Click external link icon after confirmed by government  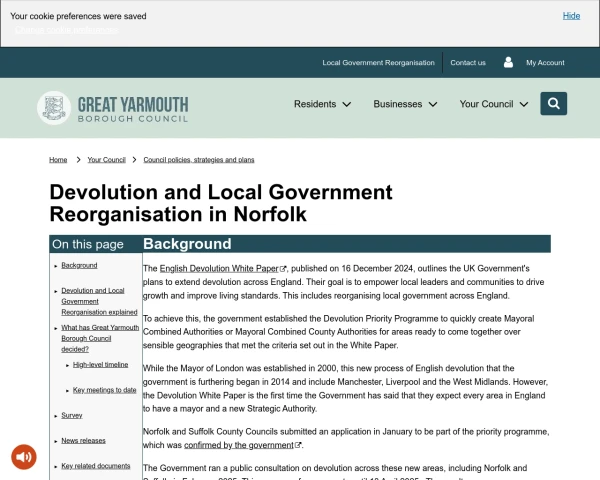coord(298,445)
